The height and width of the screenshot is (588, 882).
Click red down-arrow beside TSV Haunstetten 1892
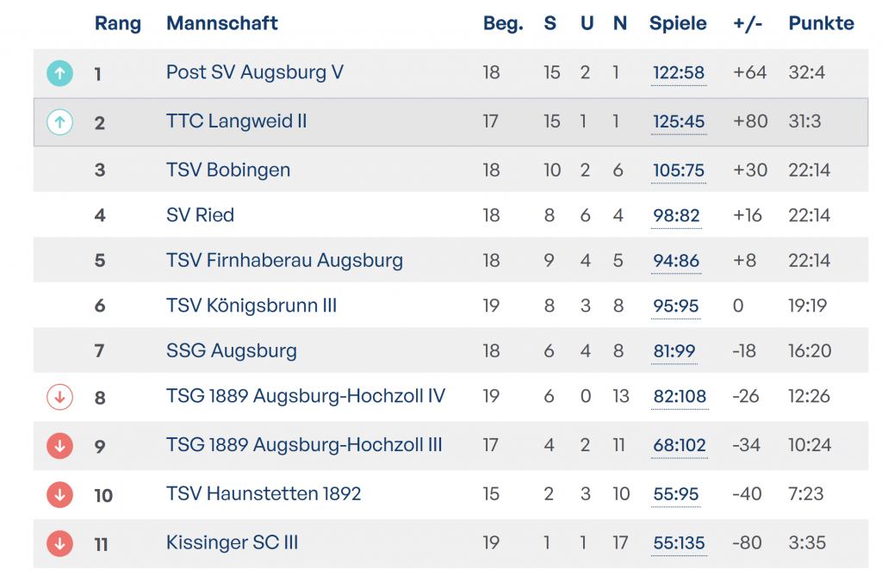tap(59, 494)
